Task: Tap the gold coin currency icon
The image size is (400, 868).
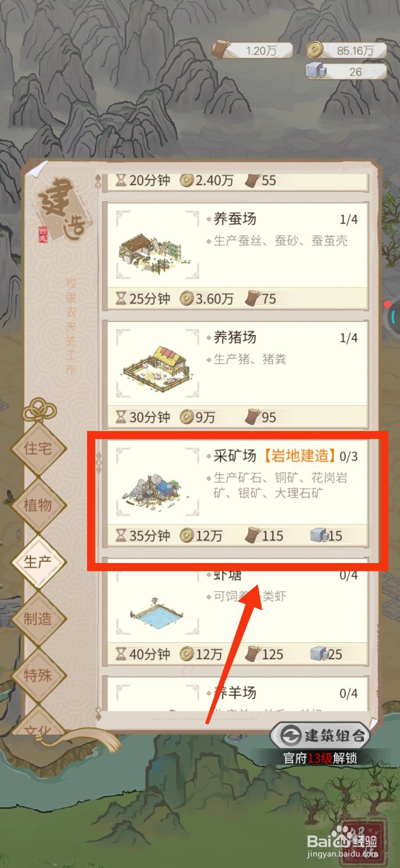Action: point(315,50)
